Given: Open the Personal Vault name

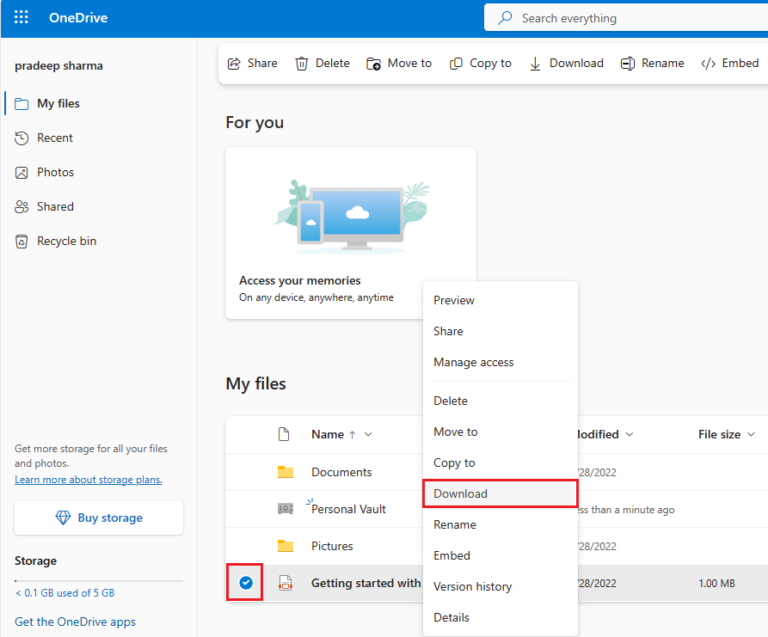Looking at the screenshot, I should (348, 509).
